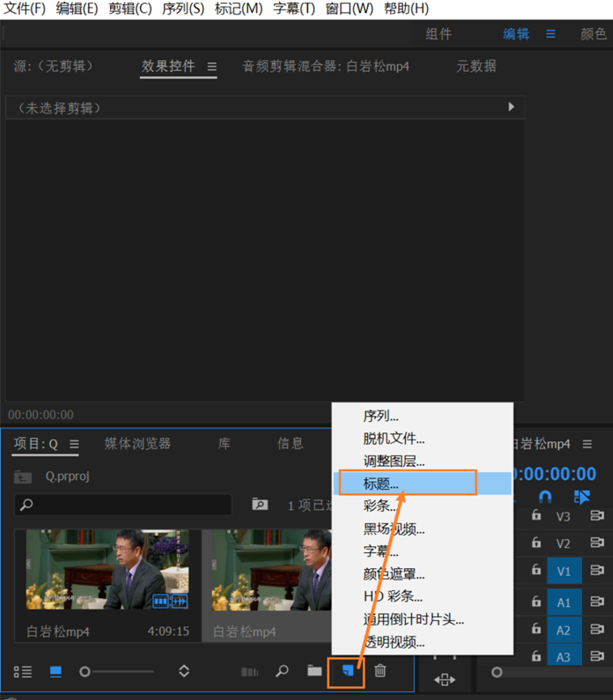The width and height of the screenshot is (613, 700).
Task: Select the 编辑 workspace
Action: [516, 34]
